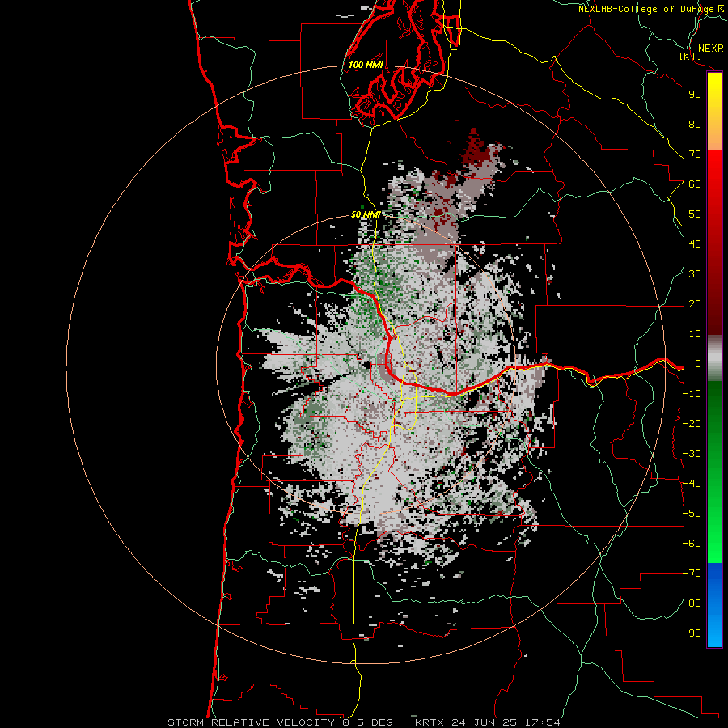Click the -70 scale value
The height and width of the screenshot is (728, 728).
pyautogui.click(x=692, y=574)
